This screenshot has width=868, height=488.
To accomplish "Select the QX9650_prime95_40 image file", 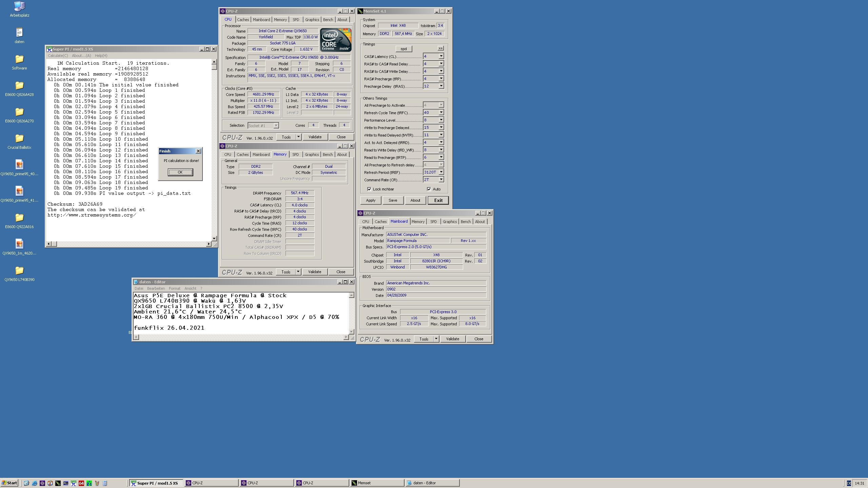I will (19, 168).
